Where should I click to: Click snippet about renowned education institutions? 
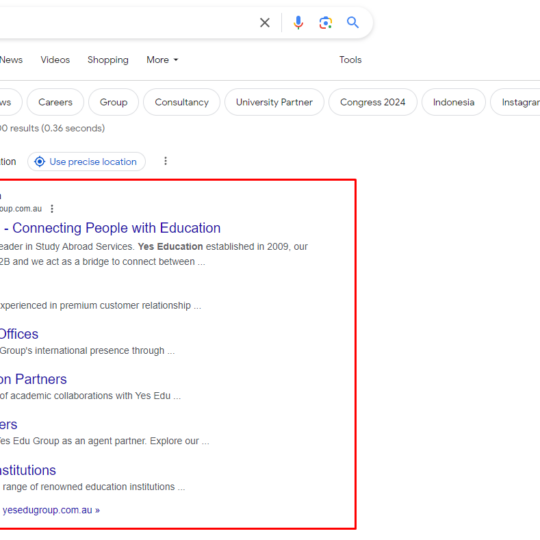pos(93,487)
